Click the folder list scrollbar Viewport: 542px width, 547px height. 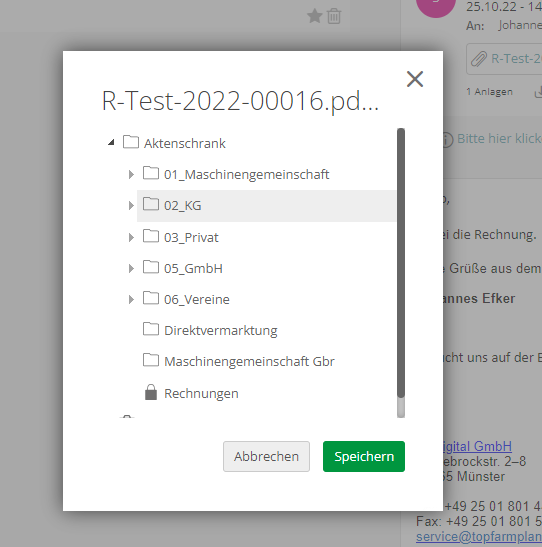(x=401, y=263)
